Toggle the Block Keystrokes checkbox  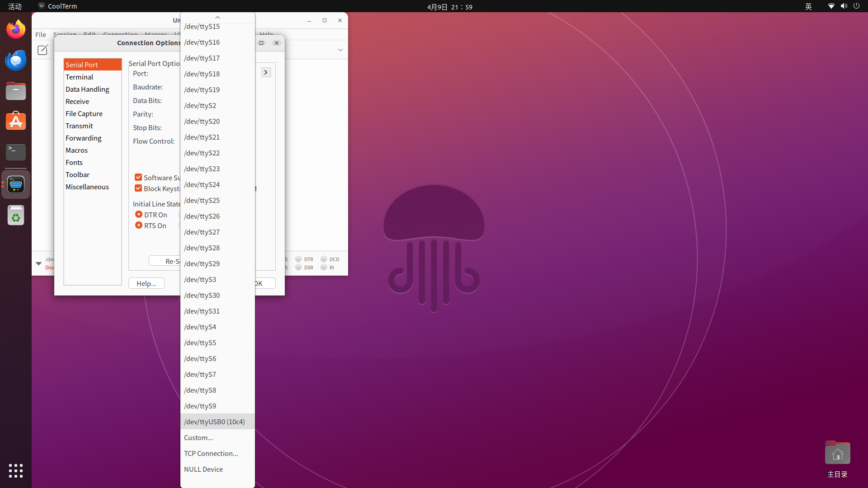tap(138, 188)
